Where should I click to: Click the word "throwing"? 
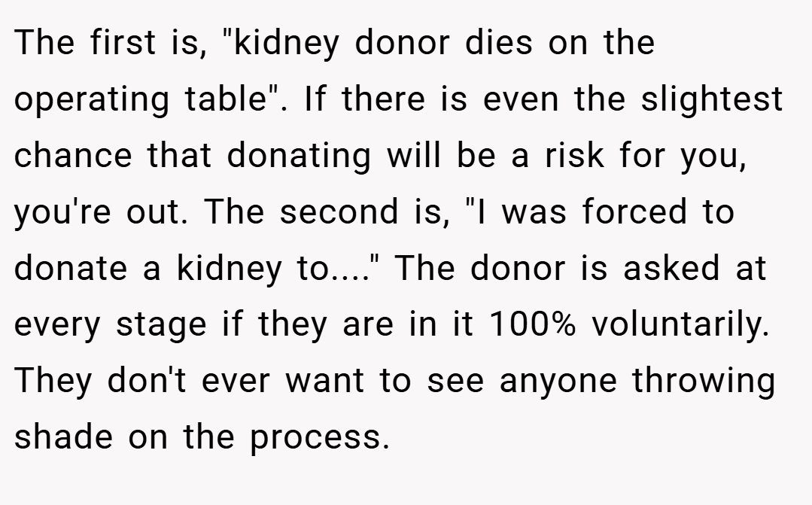coord(704,382)
